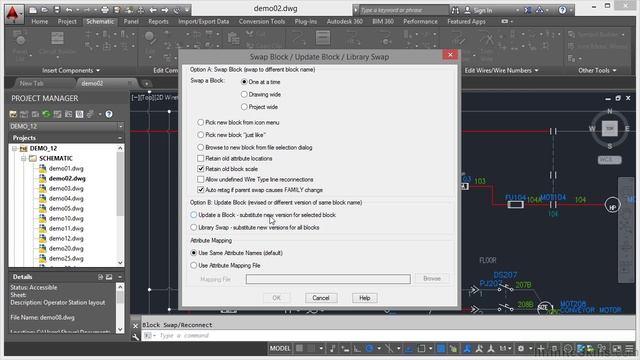The image size is (640, 360).
Task: Expand the Edit Wires/Wire Numbers panel dropdown
Action: click(501, 71)
